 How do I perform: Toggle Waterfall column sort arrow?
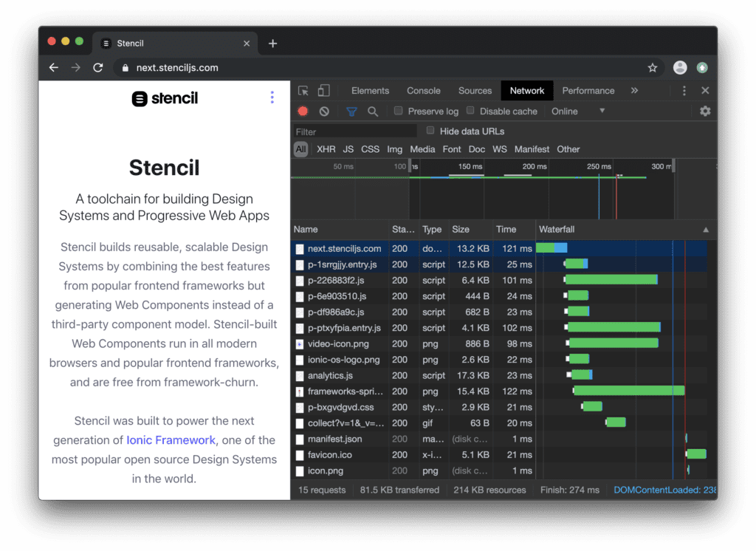(x=705, y=230)
